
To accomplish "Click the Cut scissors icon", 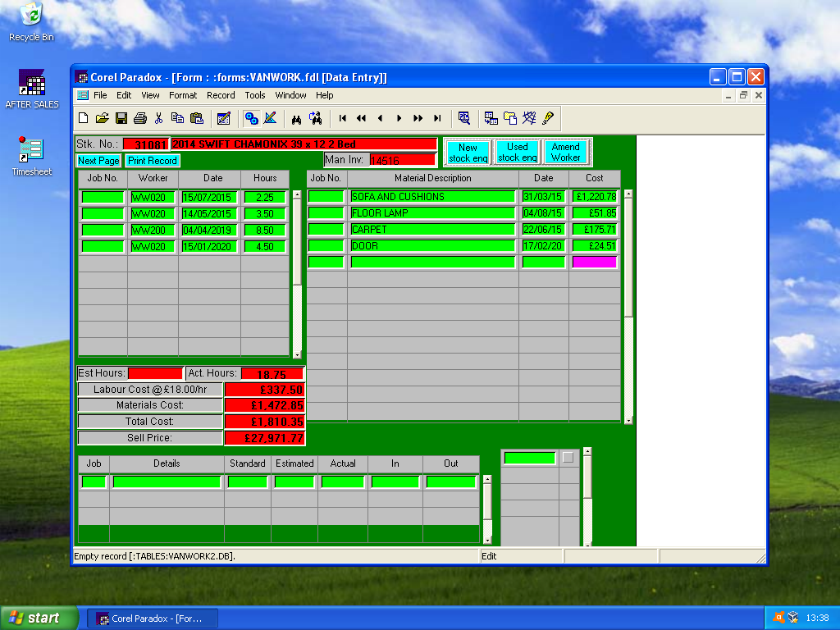I will [158, 118].
